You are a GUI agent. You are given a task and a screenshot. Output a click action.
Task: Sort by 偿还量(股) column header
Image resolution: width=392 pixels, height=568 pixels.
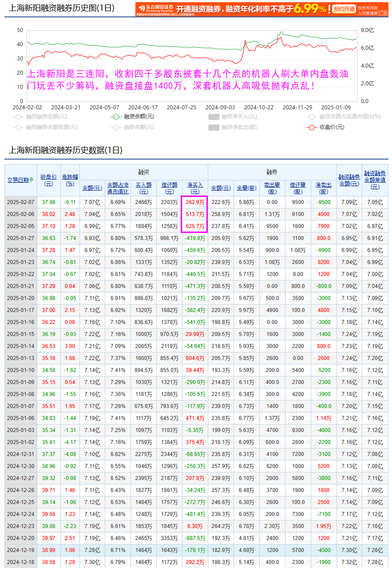pyautogui.click(x=298, y=188)
